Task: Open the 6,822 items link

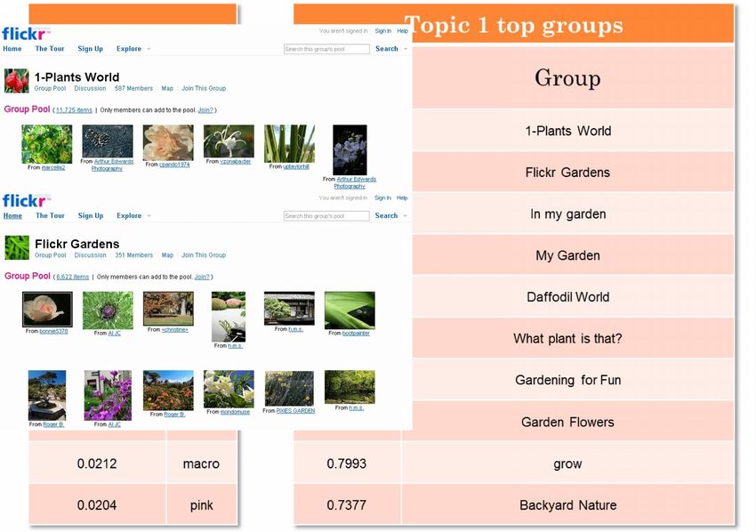Action: tap(72, 277)
